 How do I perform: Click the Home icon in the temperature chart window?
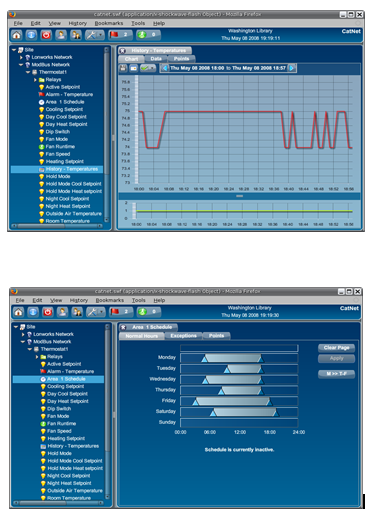pos(17,35)
